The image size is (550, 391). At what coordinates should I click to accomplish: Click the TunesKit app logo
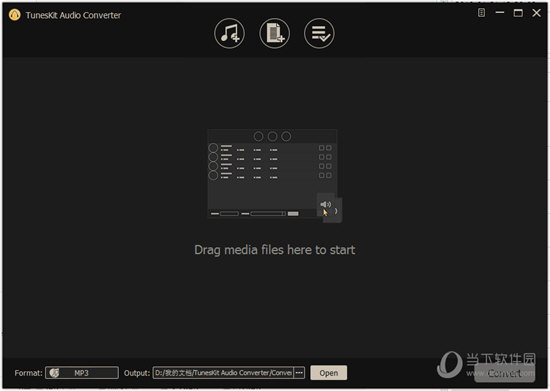14,15
